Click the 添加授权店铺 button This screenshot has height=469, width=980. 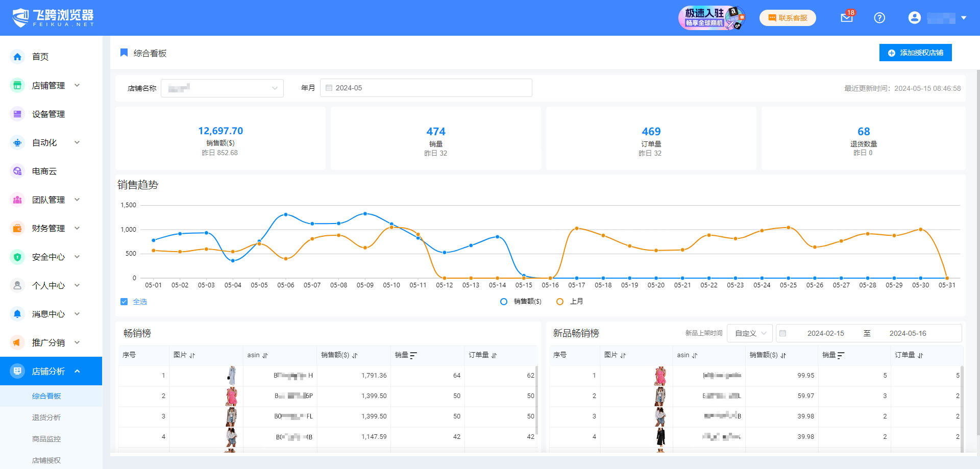tap(915, 53)
